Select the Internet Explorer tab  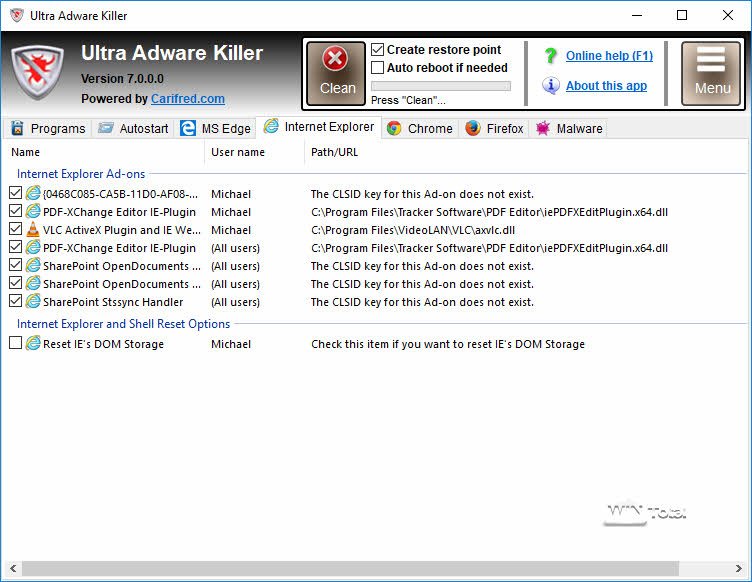click(x=319, y=127)
